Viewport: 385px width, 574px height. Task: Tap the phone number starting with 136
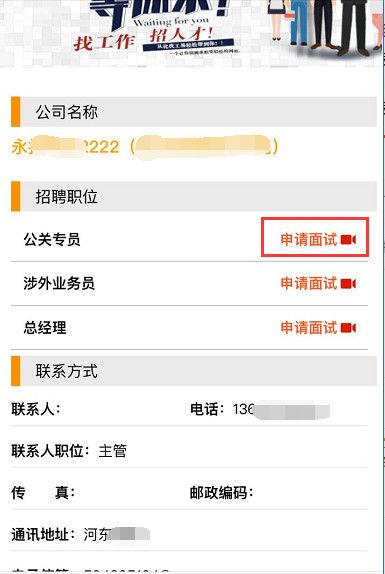click(x=281, y=410)
